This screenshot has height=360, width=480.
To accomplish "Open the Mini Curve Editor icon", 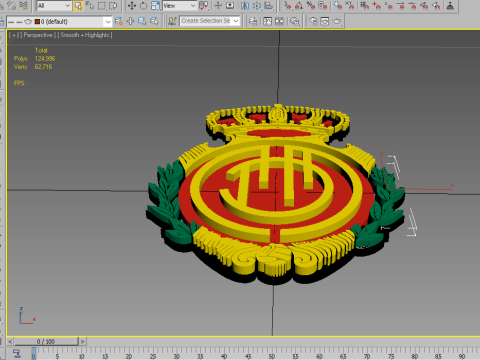I will tap(16, 353).
